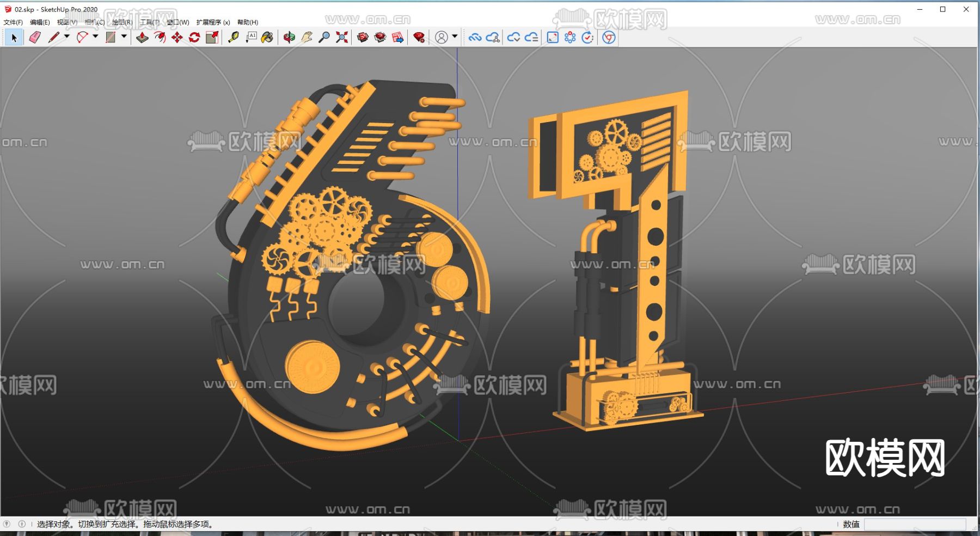Screen dimensions: 980x536
Task: Pick the pink Eraser tool
Action: tap(35, 37)
